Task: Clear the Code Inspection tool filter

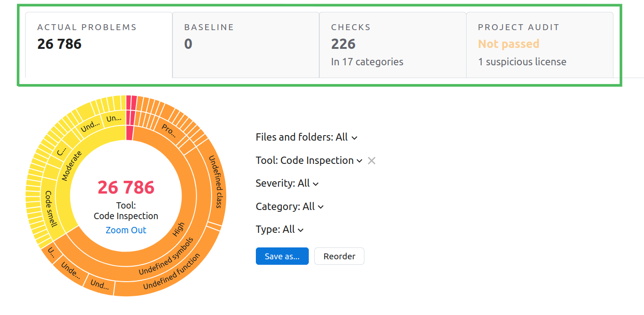Action: (x=372, y=161)
